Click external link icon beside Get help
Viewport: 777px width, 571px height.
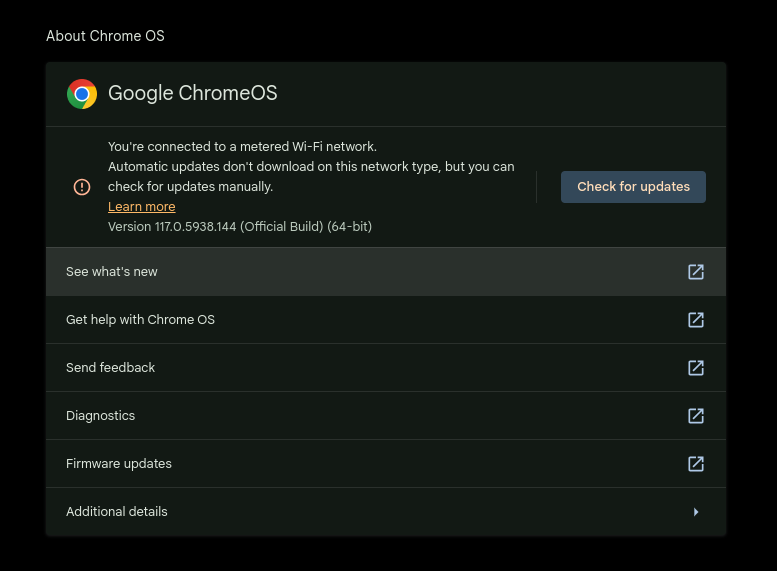tap(696, 320)
